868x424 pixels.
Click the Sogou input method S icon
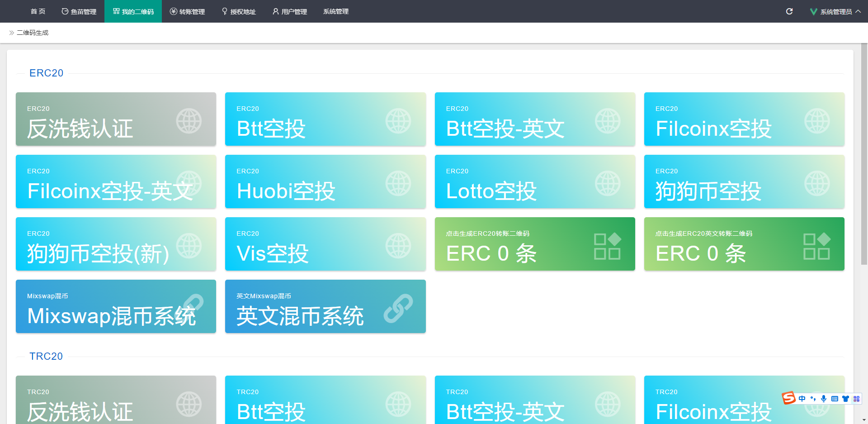789,398
